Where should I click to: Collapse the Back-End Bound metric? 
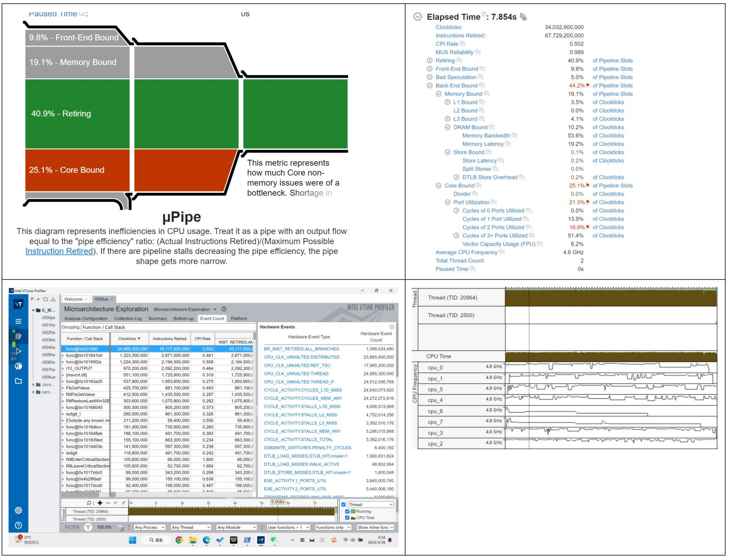pos(430,86)
